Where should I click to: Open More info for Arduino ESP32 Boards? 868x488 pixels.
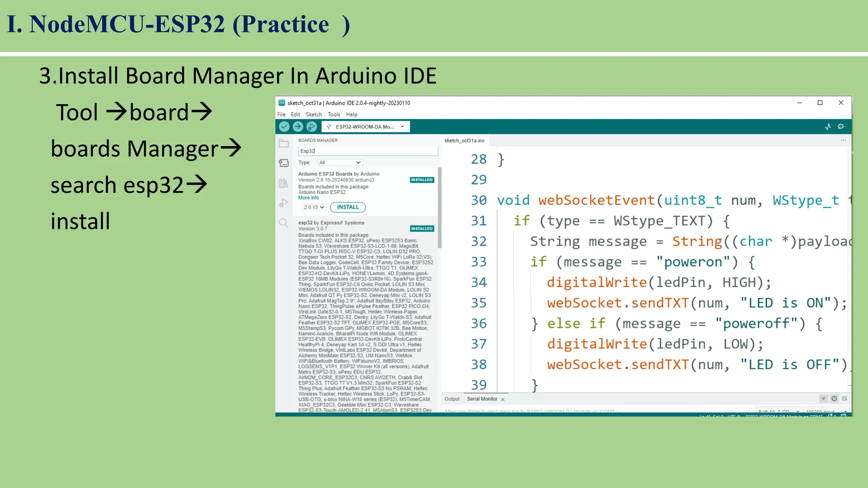point(309,198)
